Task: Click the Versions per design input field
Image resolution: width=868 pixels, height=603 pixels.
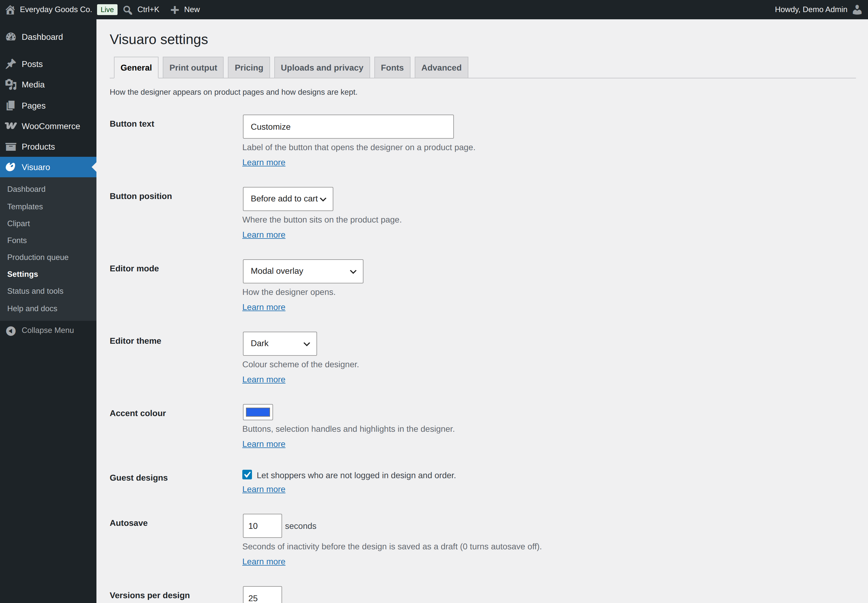Action: pyautogui.click(x=262, y=595)
